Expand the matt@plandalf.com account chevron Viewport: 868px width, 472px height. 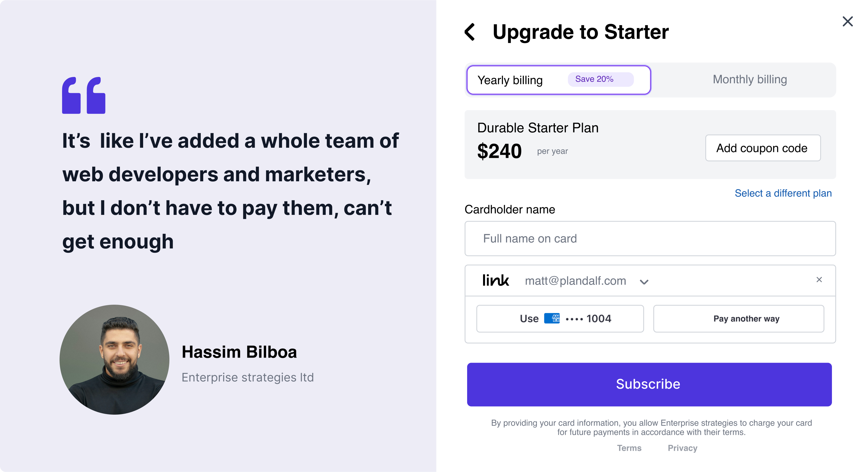[x=644, y=282]
